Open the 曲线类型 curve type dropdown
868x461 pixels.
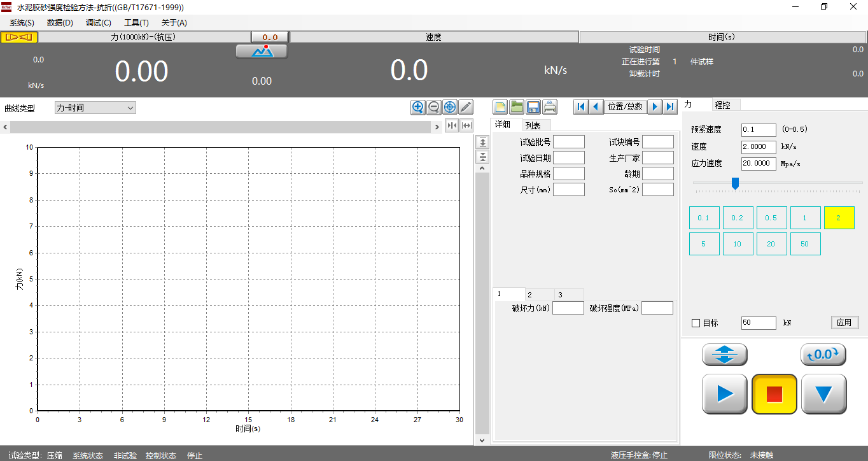pyautogui.click(x=95, y=108)
